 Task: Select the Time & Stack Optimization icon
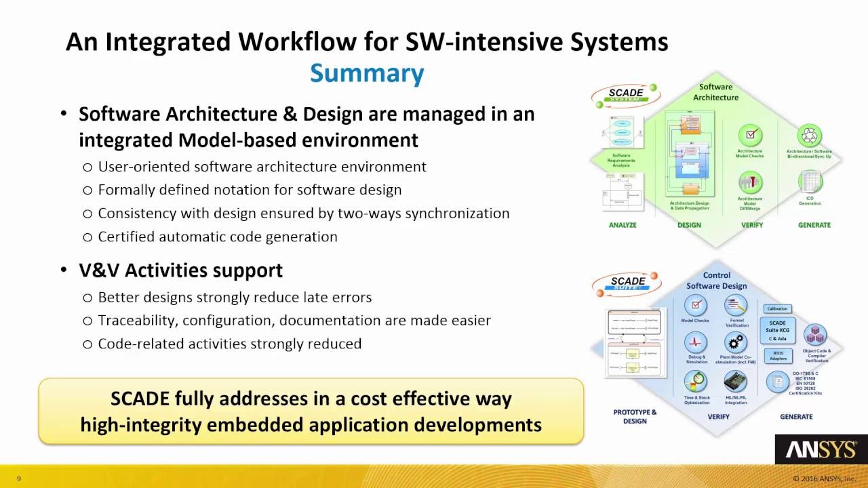(696, 382)
